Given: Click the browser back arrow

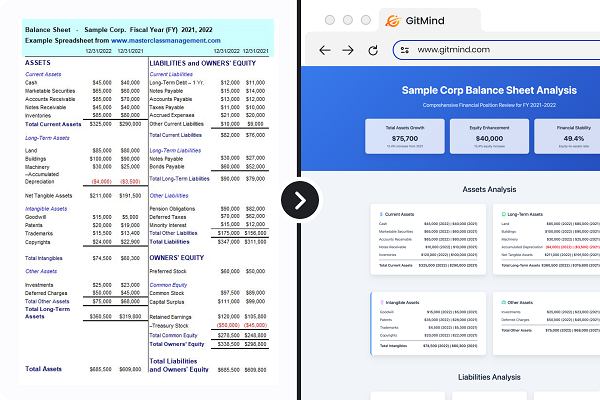Looking at the screenshot, I should pos(325,49).
